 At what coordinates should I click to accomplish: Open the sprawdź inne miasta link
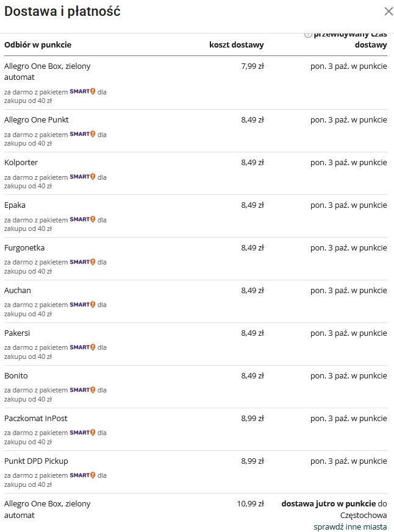(x=350, y=527)
